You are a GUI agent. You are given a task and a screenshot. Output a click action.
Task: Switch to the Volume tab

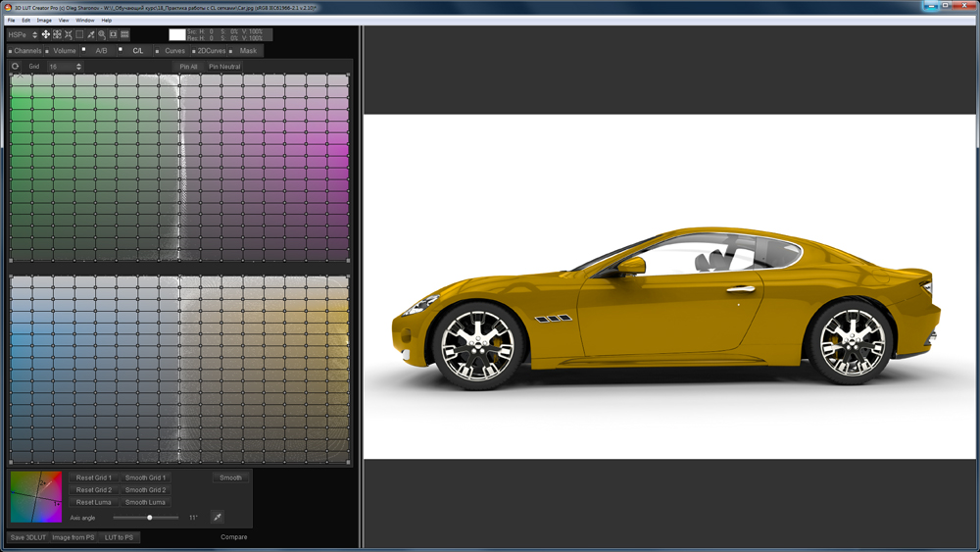pyautogui.click(x=65, y=51)
